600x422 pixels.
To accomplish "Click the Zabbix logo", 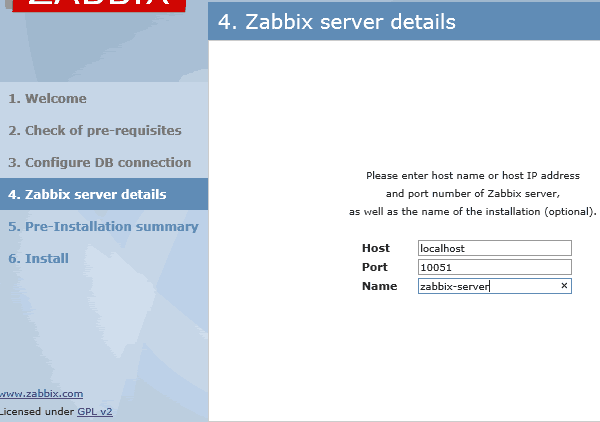I will (99, 5).
